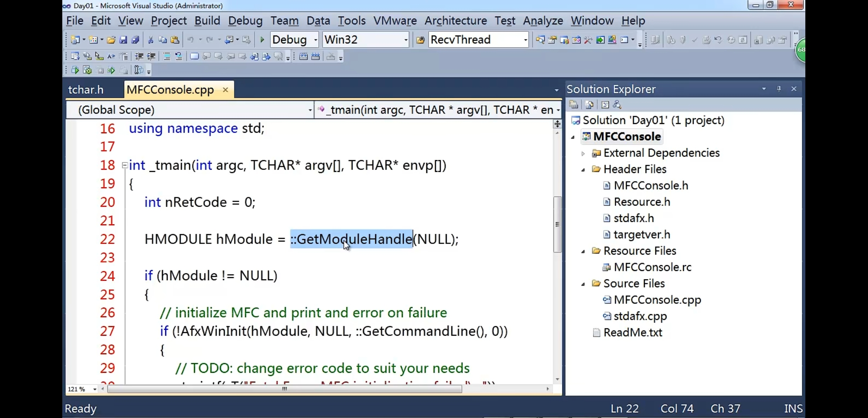
Task: Uncomment the selected lines icon
Action: 179,57
